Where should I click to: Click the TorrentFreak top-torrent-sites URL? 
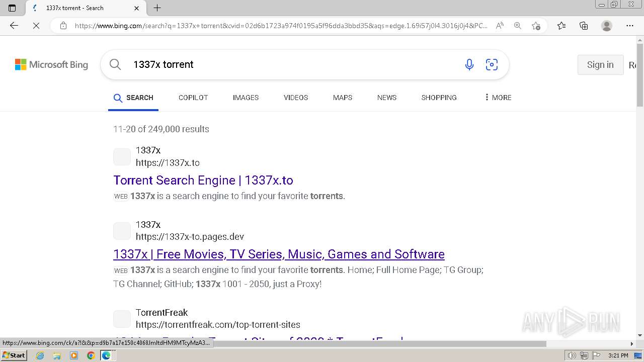pyautogui.click(x=218, y=325)
